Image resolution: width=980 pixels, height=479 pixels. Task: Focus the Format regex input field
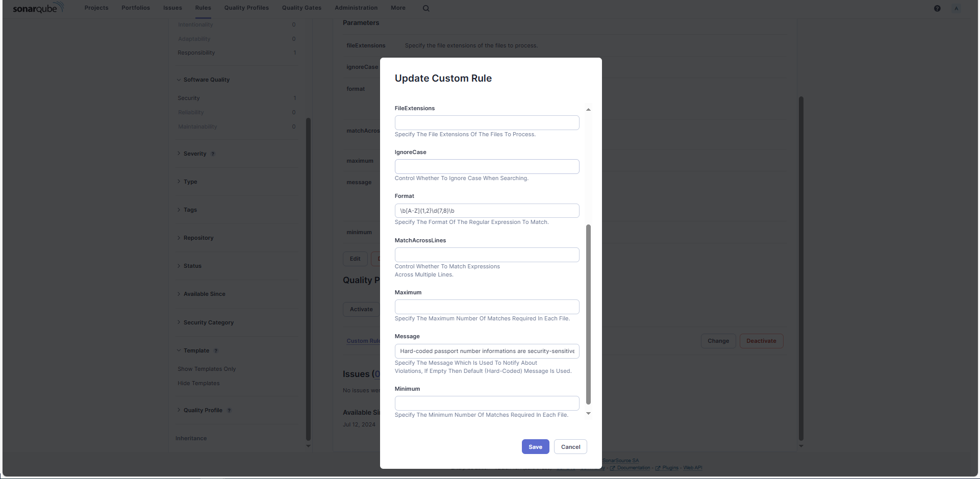487,211
